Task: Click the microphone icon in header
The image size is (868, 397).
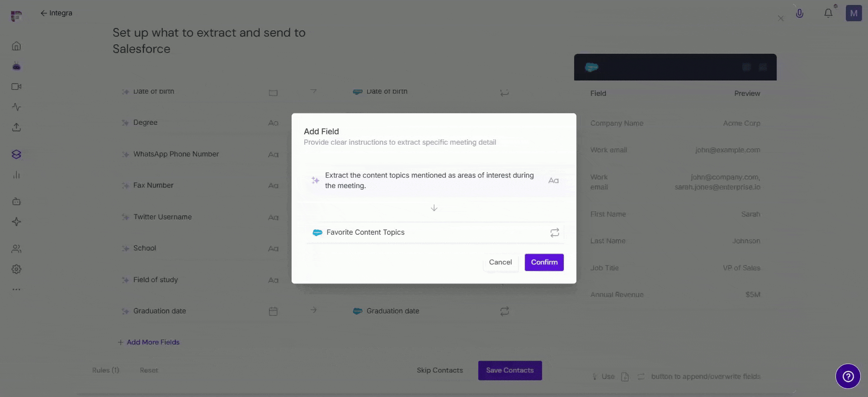Action: (799, 14)
